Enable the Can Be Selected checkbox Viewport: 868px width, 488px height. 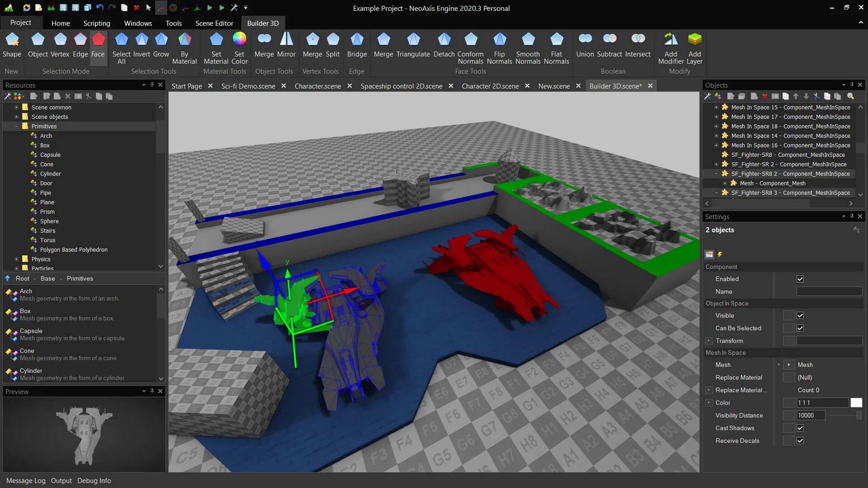pyautogui.click(x=801, y=328)
